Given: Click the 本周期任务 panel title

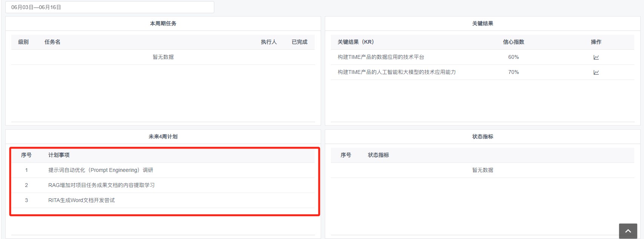Looking at the screenshot, I should pyautogui.click(x=163, y=23).
